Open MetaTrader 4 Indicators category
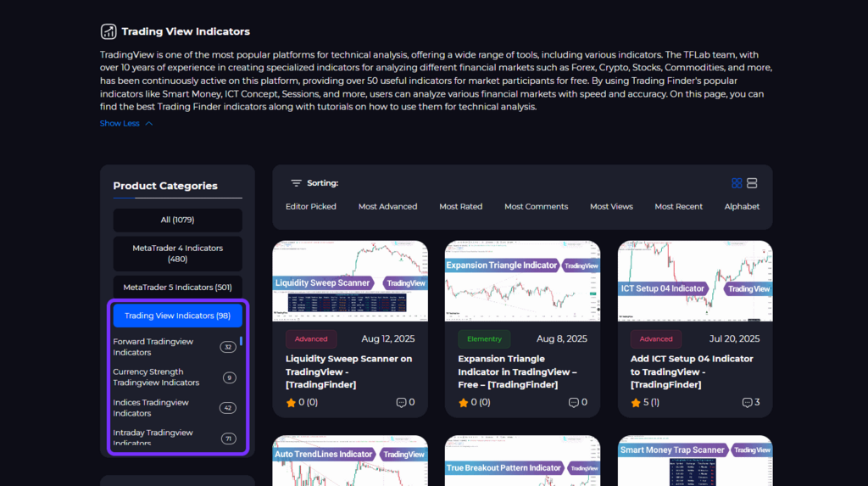Viewport: 868px width, 486px height. click(x=177, y=254)
